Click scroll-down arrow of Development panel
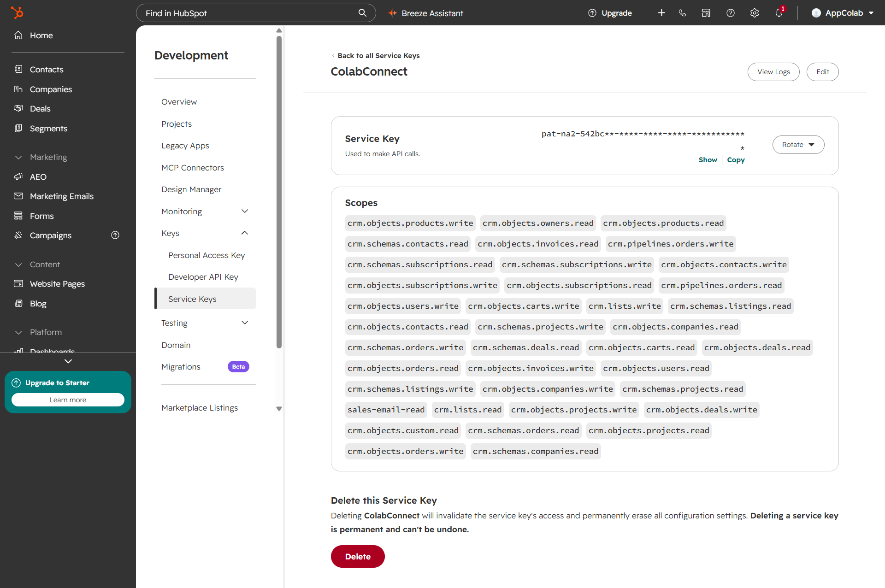The width and height of the screenshot is (885, 588). click(x=279, y=409)
